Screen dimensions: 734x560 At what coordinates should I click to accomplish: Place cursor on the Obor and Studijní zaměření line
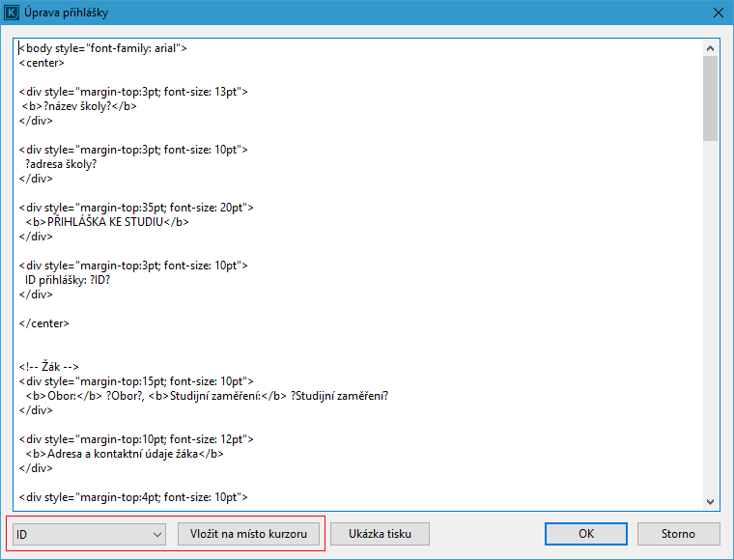pos(208,396)
